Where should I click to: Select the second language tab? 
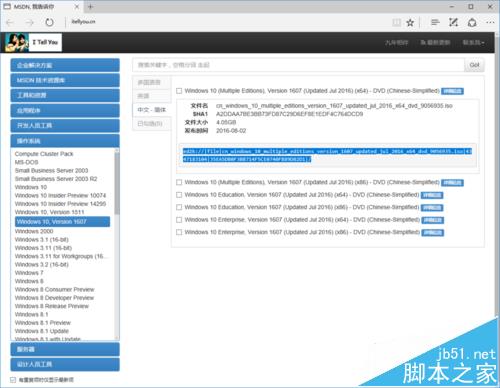(152, 96)
